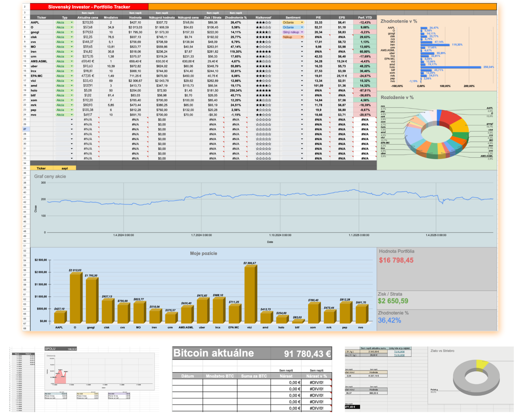Click the star rating for iren row
This screenshot has width=525, height=420.
click(x=263, y=52)
